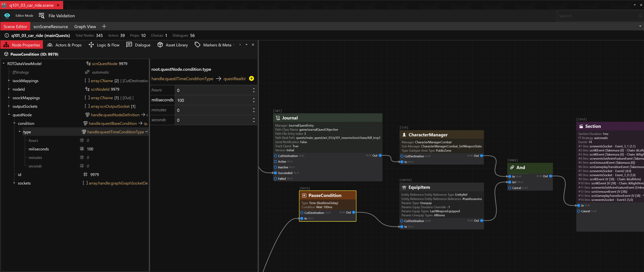The image size is (644, 272).
Task: Toggle Editor Mode eye icon
Action: (x=7, y=15)
